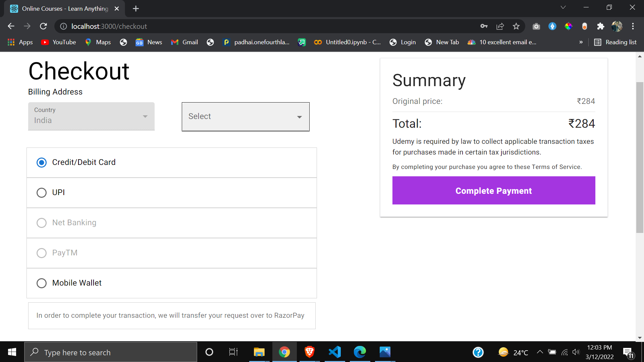Click the Complete Payment button
Image resolution: width=644 pixels, height=362 pixels.
coord(494,190)
